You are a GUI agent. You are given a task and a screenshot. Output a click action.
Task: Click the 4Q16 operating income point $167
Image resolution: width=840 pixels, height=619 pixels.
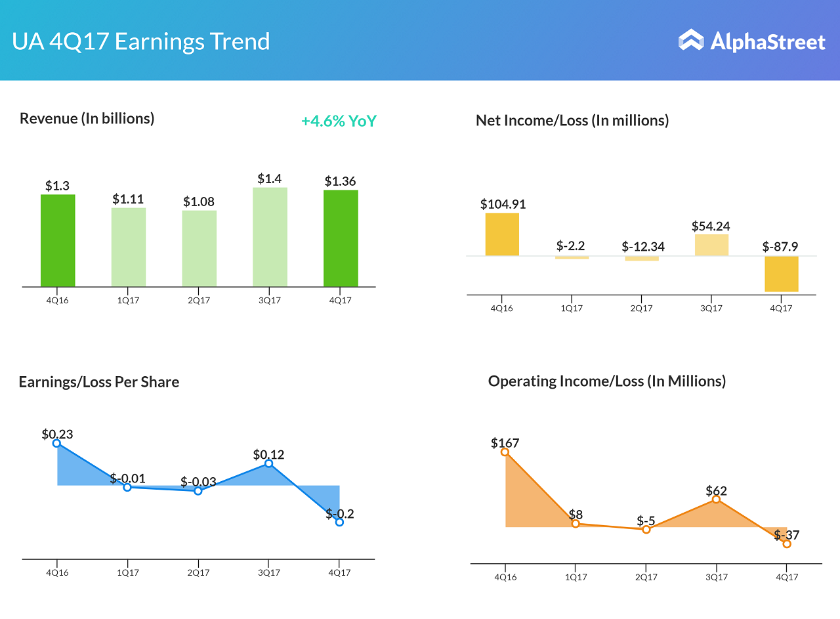coord(505,452)
